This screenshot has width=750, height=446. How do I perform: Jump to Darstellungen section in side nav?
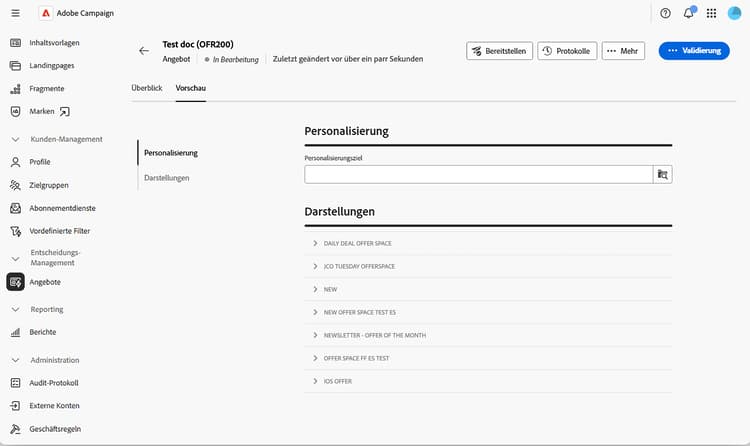coord(166,178)
